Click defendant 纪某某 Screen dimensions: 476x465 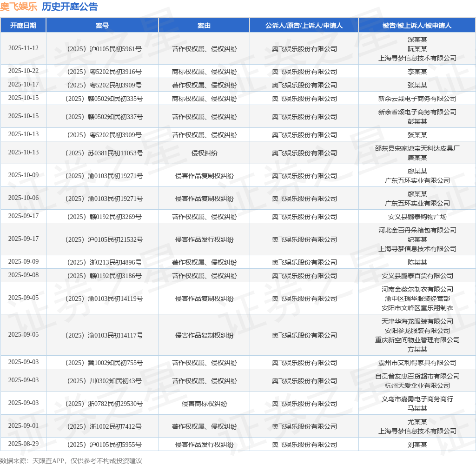(417, 239)
